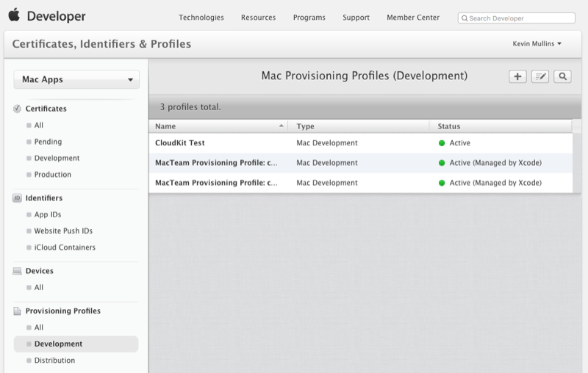Open App IDs under Identifiers
Screen dimensions: 588x373
(48, 214)
